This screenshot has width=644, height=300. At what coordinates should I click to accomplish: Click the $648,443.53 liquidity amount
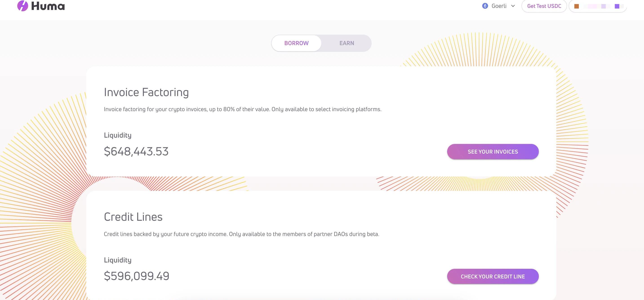point(136,151)
